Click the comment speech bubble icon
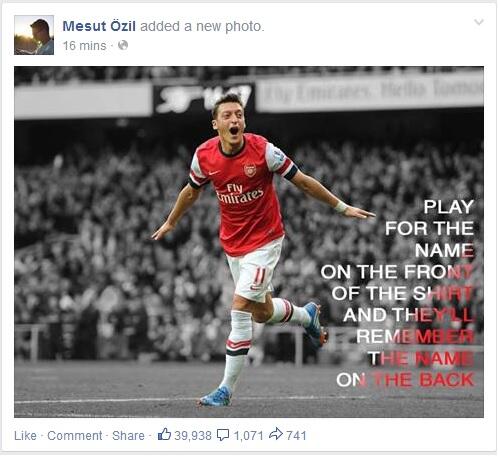The height and width of the screenshot is (457, 498). coord(223,435)
